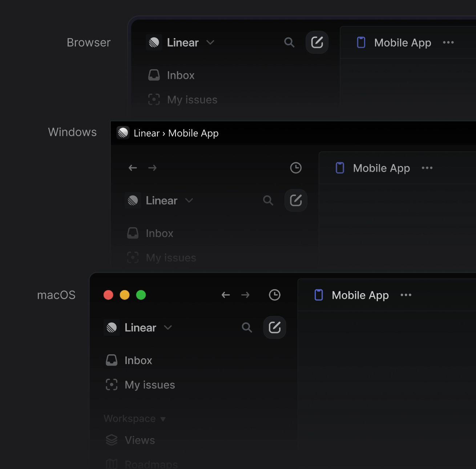The image size is (476, 469).
Task: Open Mobile App more options in macOS window
Action: point(406,295)
